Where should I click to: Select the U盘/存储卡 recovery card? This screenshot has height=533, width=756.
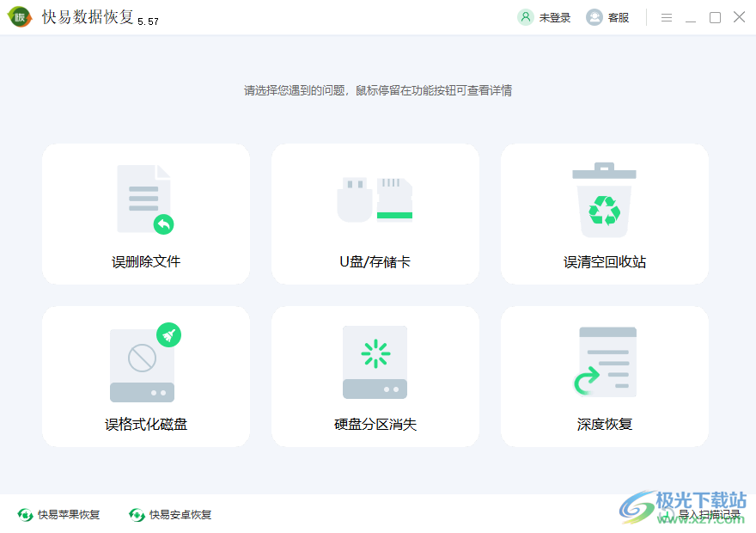375,213
